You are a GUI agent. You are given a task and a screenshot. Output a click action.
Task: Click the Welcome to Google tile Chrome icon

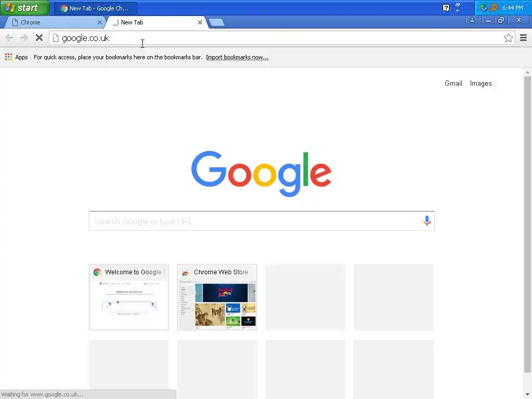97,272
